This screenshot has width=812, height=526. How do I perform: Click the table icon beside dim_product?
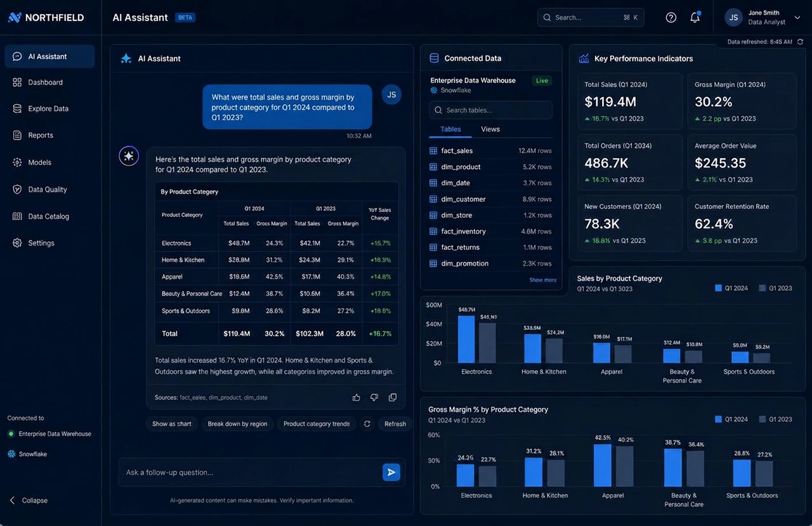[x=433, y=167]
